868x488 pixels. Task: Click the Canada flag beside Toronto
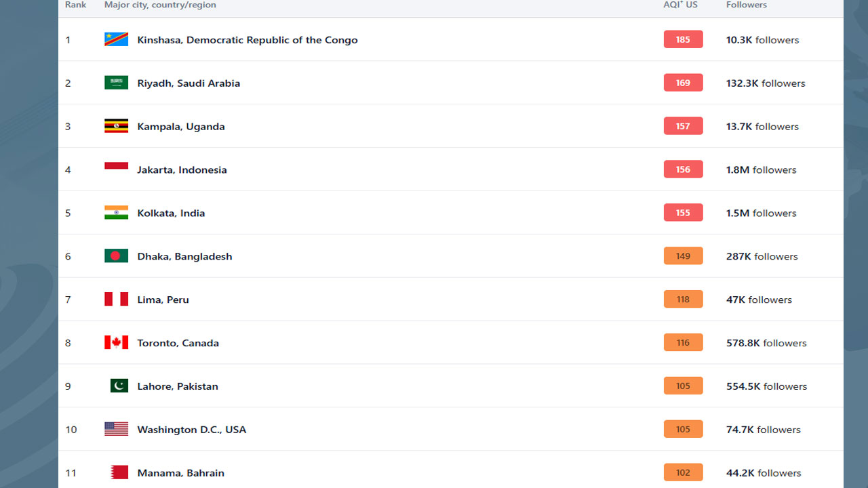click(x=116, y=343)
